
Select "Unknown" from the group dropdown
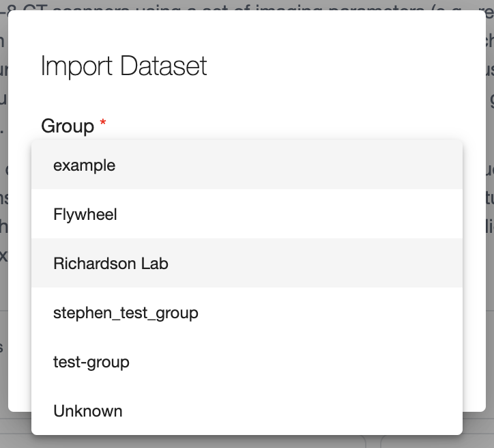point(247,411)
